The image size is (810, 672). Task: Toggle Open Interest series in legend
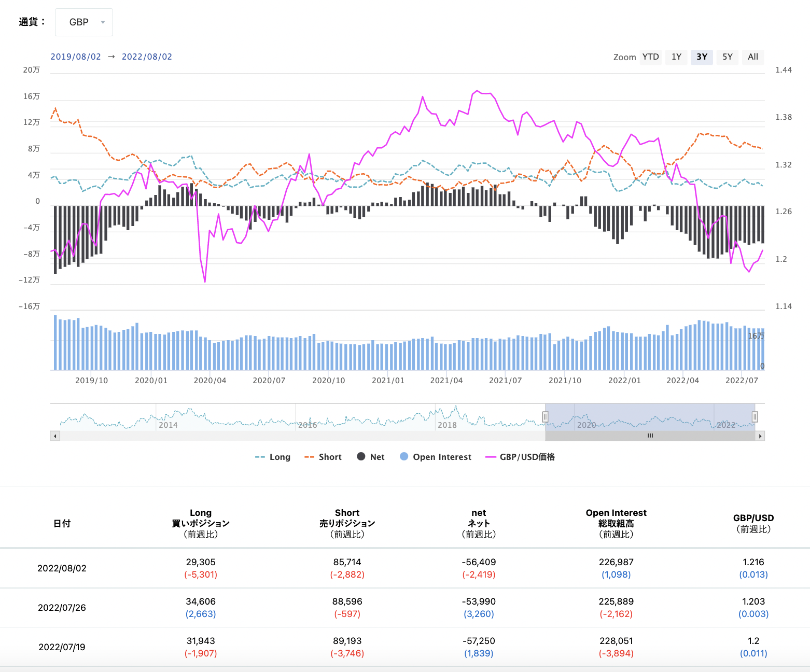[436, 457]
